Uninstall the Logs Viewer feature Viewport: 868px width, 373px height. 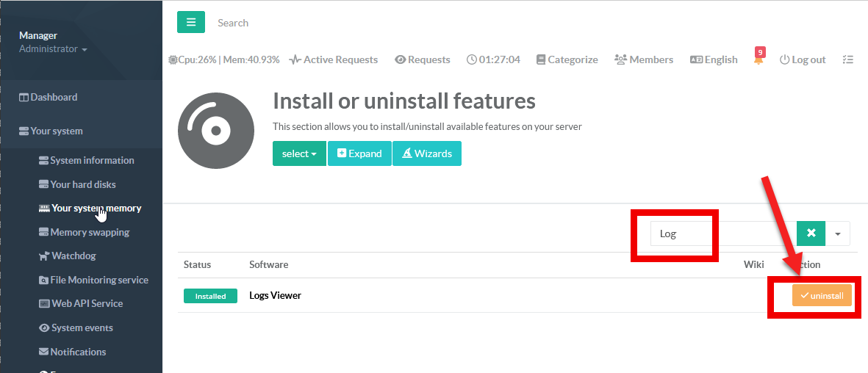point(822,295)
